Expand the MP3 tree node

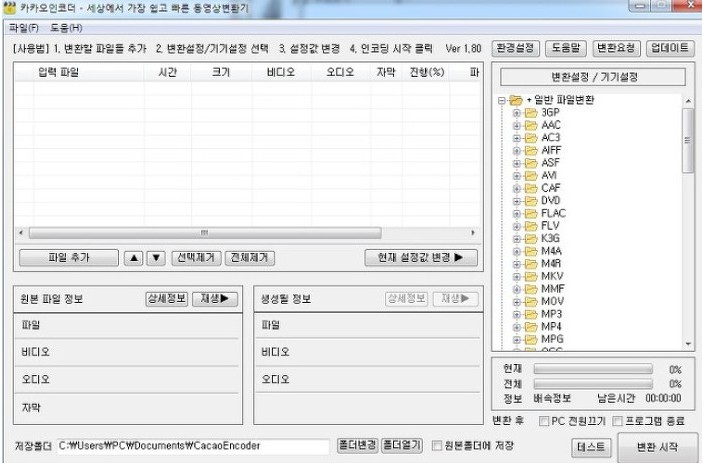516,314
